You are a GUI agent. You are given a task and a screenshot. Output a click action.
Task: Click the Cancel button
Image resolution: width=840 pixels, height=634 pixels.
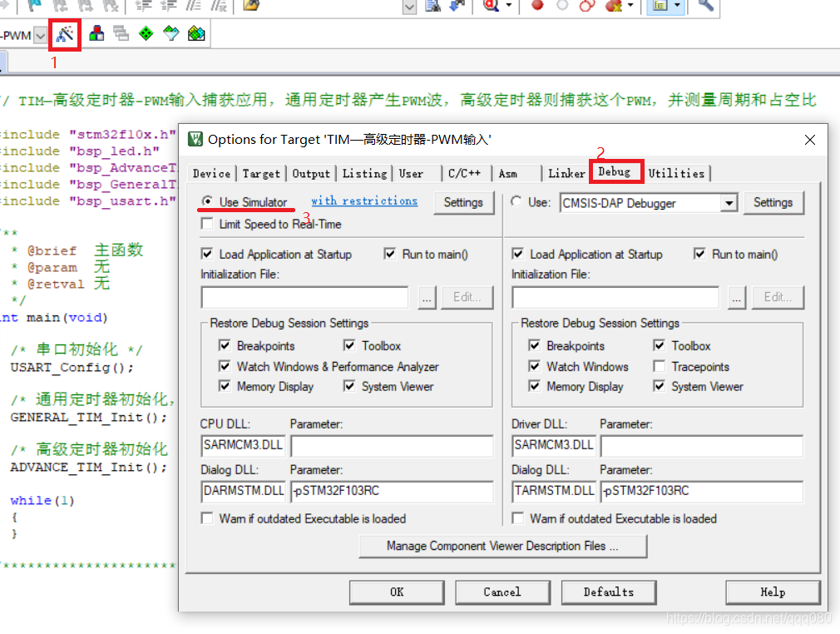502,592
